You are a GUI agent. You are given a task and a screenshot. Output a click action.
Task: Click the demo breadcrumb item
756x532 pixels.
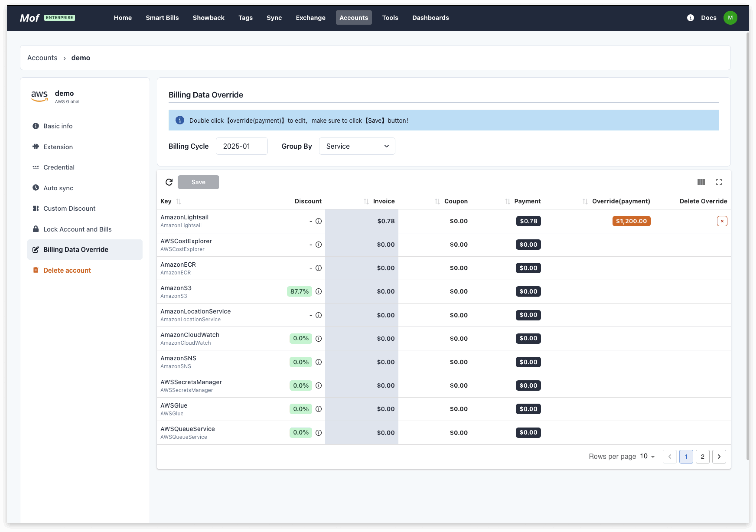pyautogui.click(x=81, y=58)
